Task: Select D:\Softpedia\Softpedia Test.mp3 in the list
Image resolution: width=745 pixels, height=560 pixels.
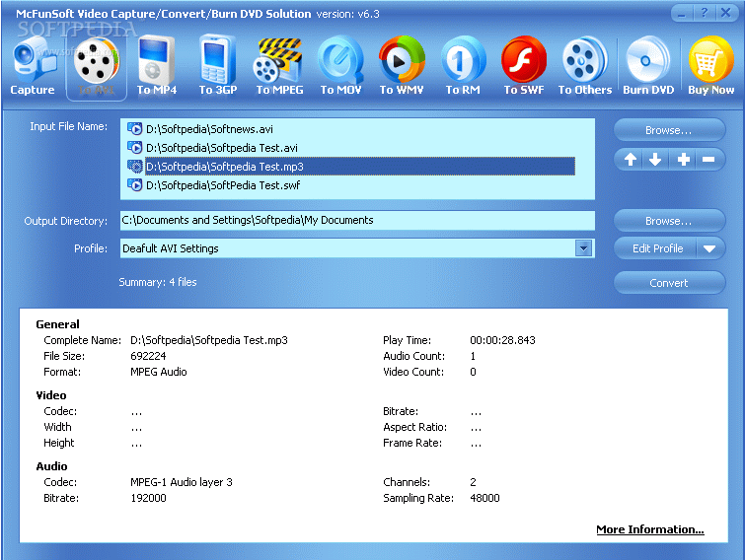Action: (x=359, y=167)
